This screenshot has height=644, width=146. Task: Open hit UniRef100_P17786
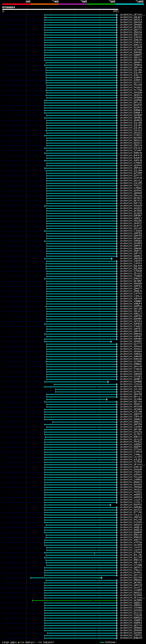pyautogui.click(x=131, y=90)
